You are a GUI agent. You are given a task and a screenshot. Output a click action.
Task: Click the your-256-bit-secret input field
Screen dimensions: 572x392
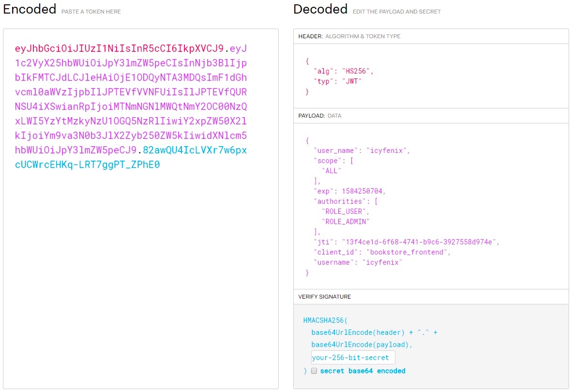click(353, 358)
